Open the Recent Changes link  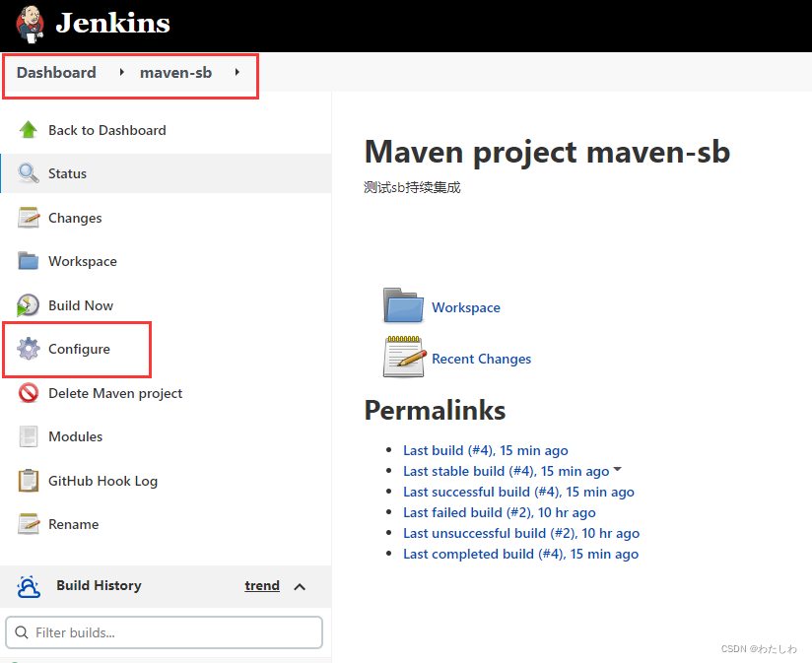pyautogui.click(x=481, y=359)
